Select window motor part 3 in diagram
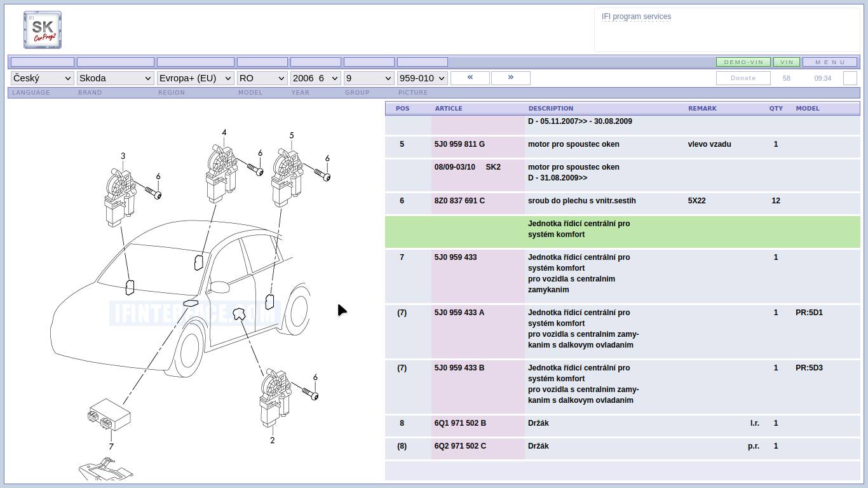Screen dimensions: 868x488 (120, 197)
